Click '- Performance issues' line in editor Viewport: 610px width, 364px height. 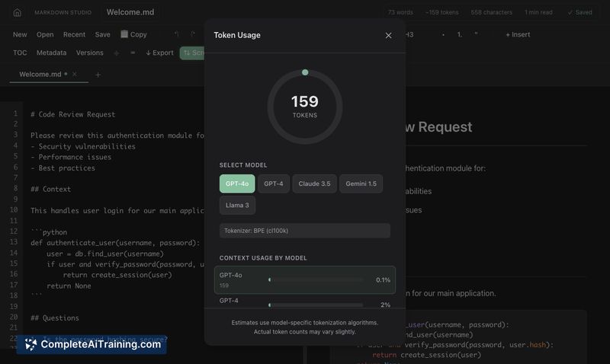[x=71, y=157]
